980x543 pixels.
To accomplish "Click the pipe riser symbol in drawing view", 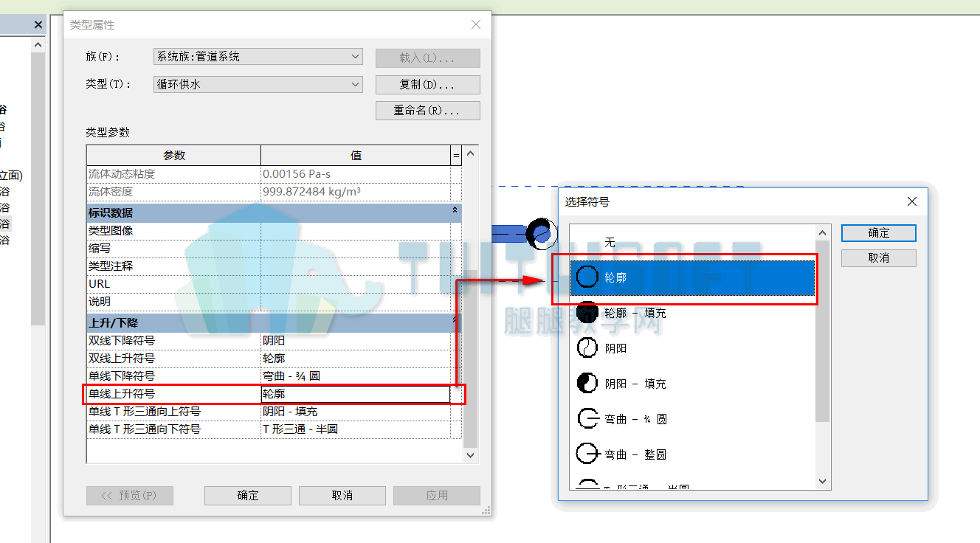I will 542,233.
